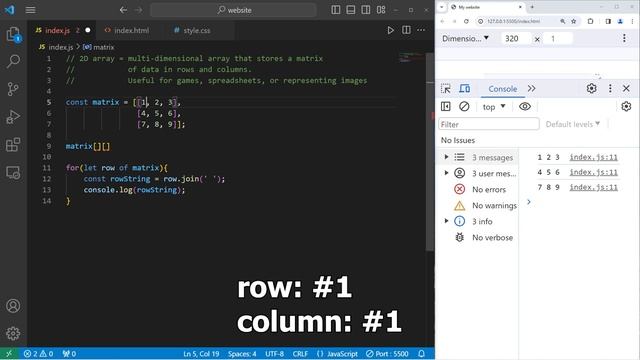Toggle the console sidebar
Viewport: 640px width, 360px height.
(446, 107)
